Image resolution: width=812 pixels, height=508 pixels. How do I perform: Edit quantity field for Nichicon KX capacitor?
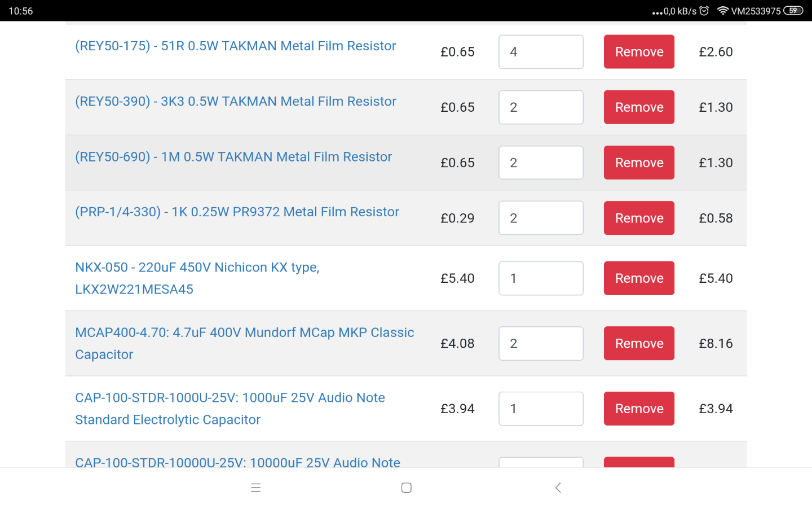coord(541,278)
